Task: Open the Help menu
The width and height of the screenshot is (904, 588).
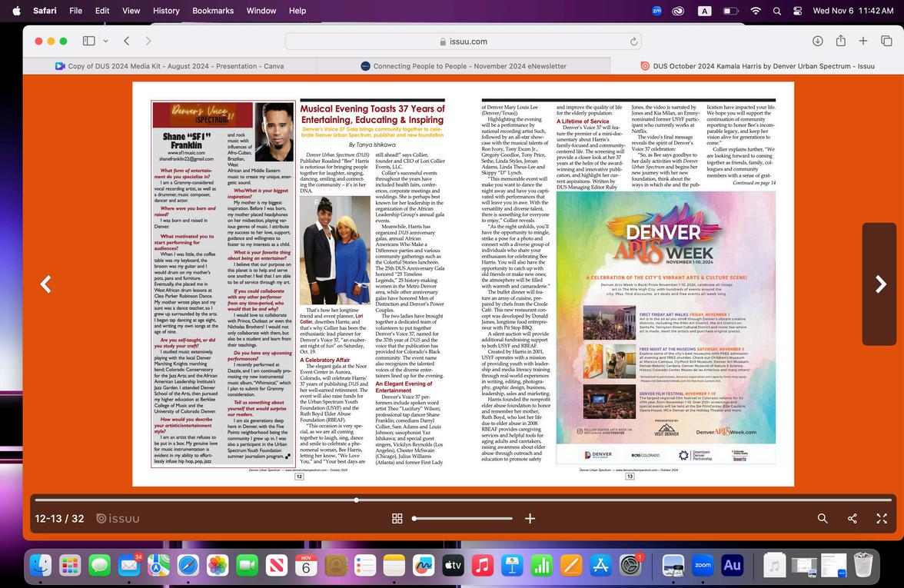Action: (297, 11)
